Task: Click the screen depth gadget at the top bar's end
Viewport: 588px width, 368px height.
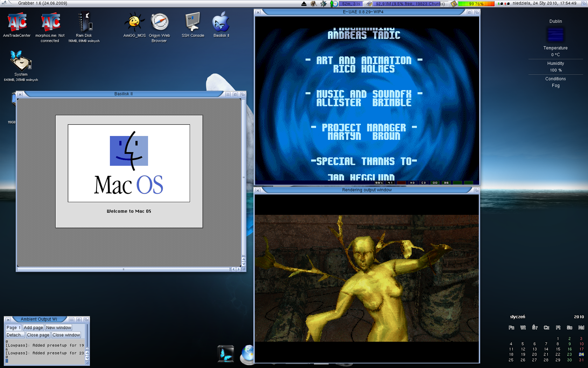Action: click(x=584, y=3)
